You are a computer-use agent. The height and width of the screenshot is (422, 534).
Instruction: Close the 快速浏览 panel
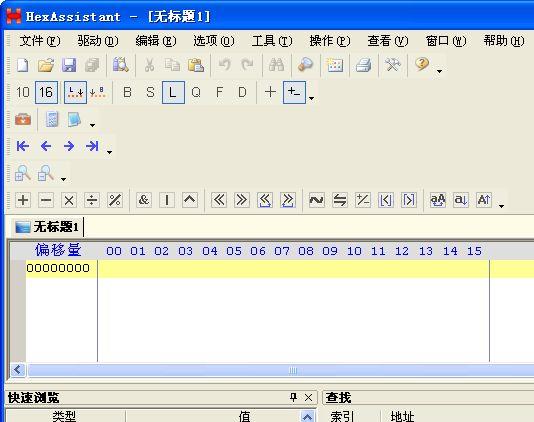click(x=309, y=397)
